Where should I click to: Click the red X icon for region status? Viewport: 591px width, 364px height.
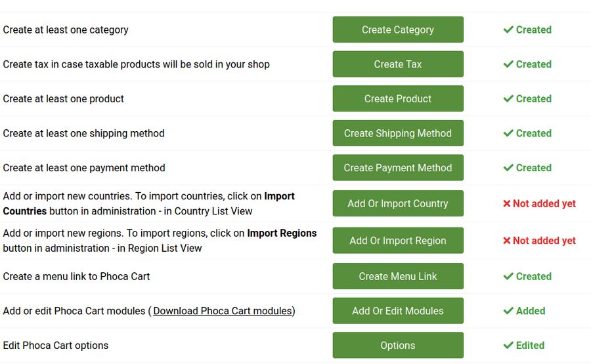(507, 241)
